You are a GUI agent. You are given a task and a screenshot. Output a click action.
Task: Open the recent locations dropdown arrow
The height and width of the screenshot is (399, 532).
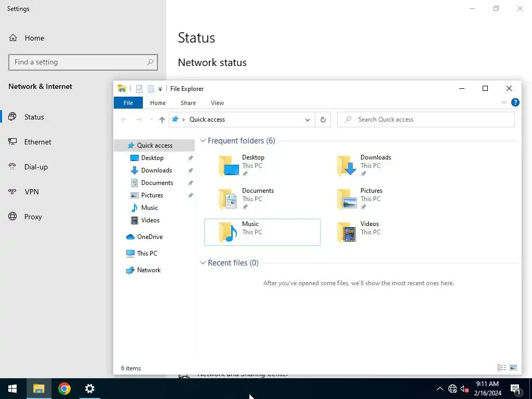(151, 119)
